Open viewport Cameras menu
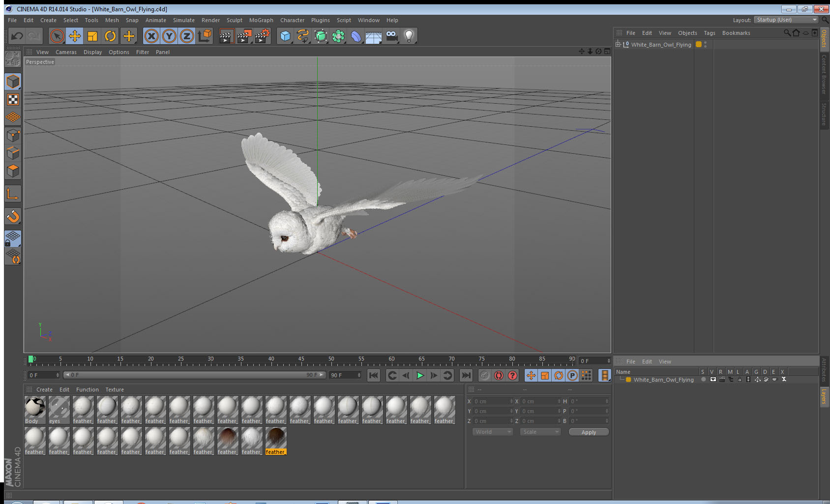The image size is (830, 504). click(66, 52)
